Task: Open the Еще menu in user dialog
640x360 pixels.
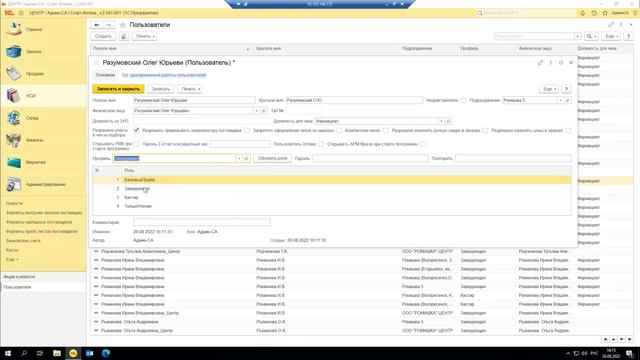Action: (x=549, y=89)
